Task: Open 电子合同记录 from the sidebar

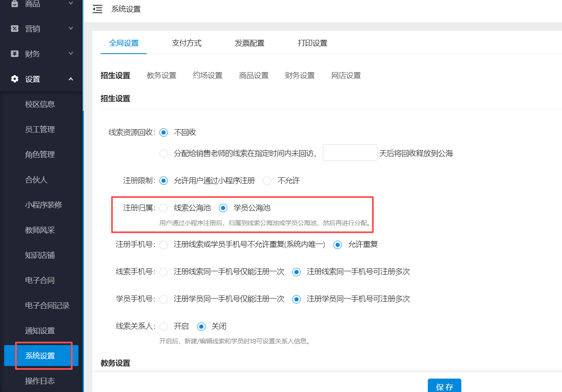Action: 40,305
